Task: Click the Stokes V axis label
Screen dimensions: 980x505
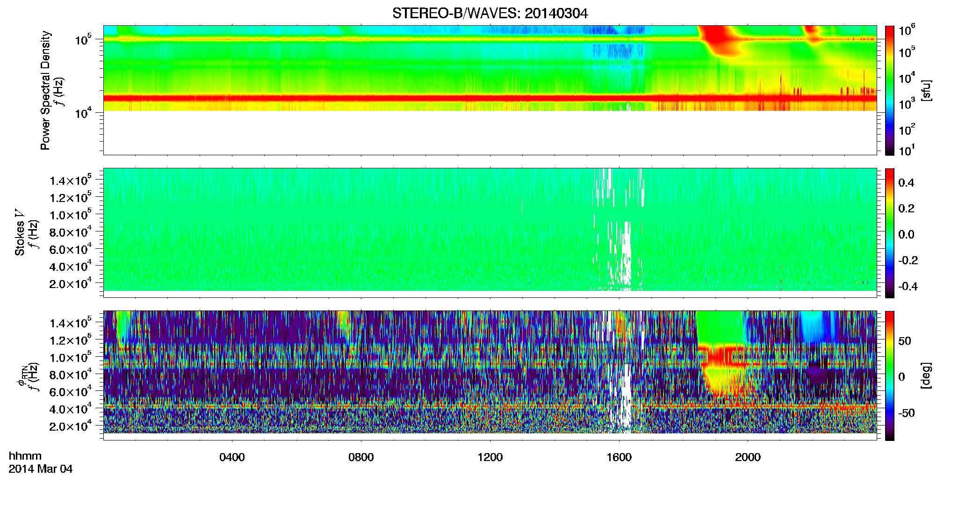Action: [x=20, y=232]
